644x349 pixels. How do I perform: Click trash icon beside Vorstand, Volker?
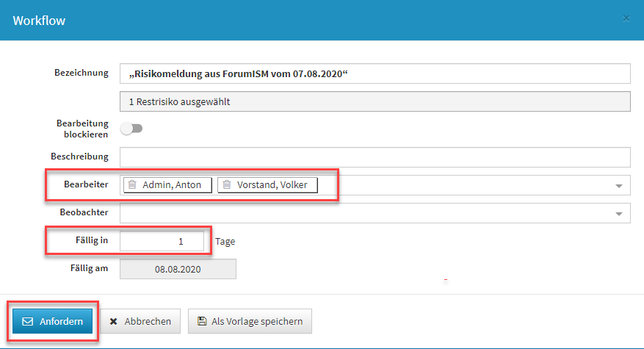227,185
